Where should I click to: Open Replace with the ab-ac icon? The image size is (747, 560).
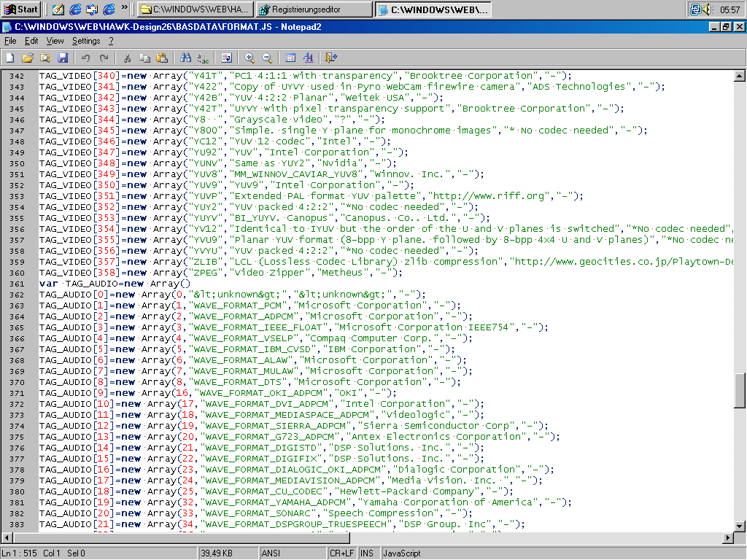[x=203, y=58]
